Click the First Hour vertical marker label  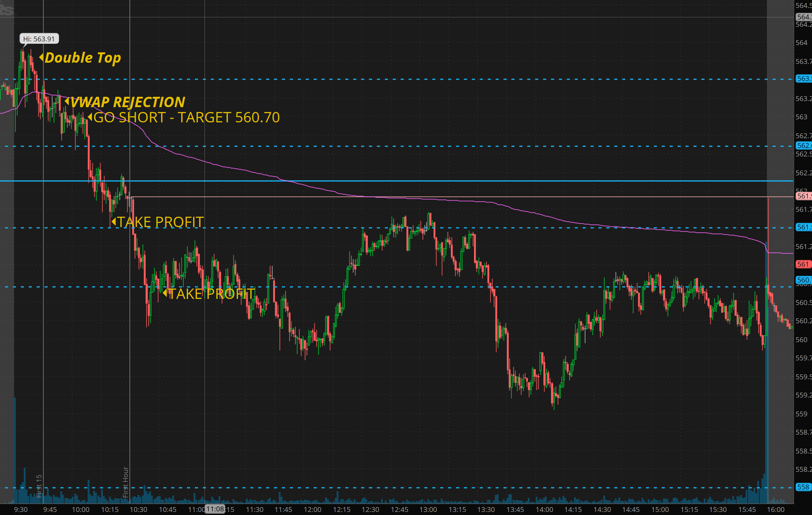pyautogui.click(x=125, y=482)
